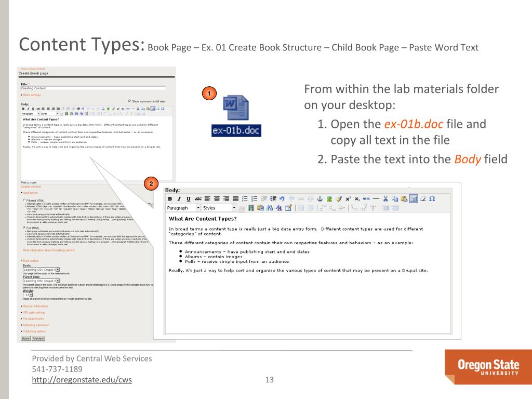Click the binoculars Find icon in enlarged toolbar
Screen dimensions: 532x399
[270, 208]
